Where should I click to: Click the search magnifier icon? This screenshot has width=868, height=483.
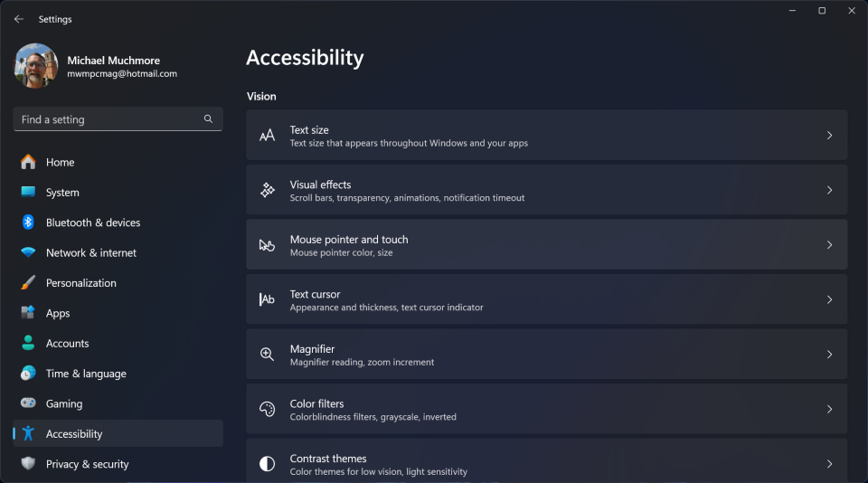[x=208, y=119]
